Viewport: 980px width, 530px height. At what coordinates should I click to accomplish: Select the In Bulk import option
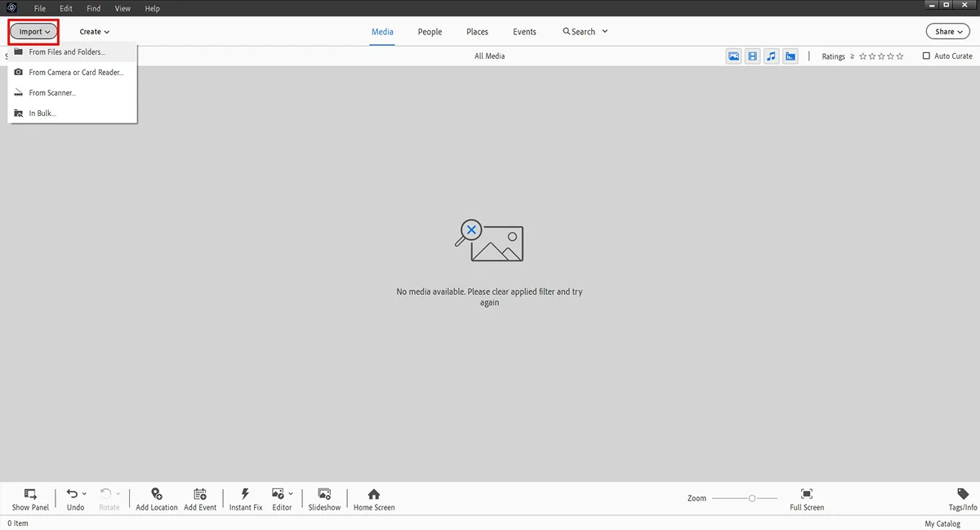pos(42,114)
